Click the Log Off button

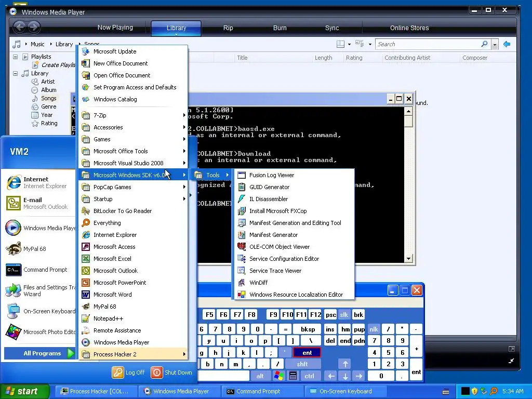pos(129,373)
